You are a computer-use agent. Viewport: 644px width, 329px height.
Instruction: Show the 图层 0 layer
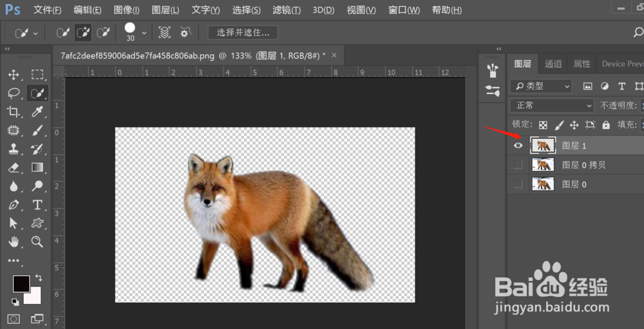[518, 184]
